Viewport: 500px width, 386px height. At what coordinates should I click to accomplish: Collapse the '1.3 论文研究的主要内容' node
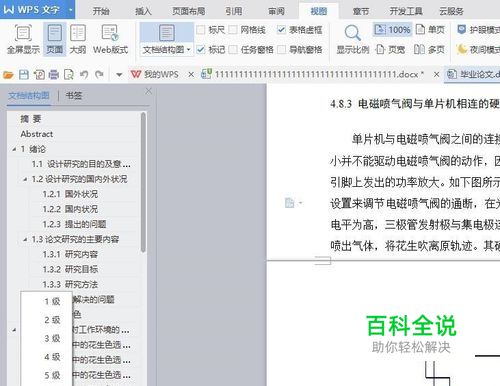click(x=25, y=239)
